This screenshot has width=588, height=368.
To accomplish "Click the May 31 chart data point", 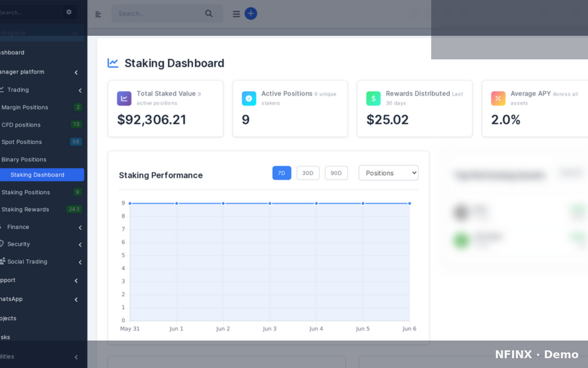I will pyautogui.click(x=130, y=203).
